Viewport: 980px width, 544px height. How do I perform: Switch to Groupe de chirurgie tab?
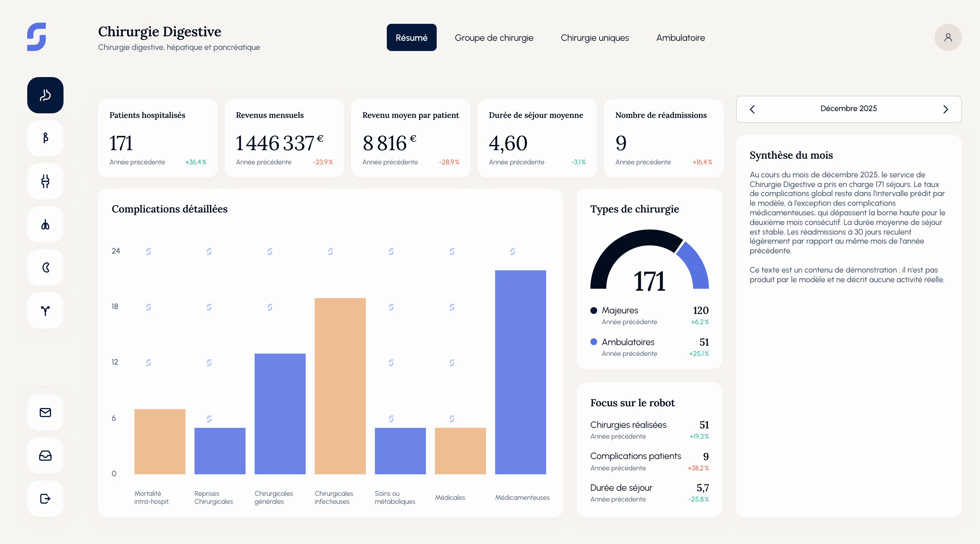(x=494, y=38)
